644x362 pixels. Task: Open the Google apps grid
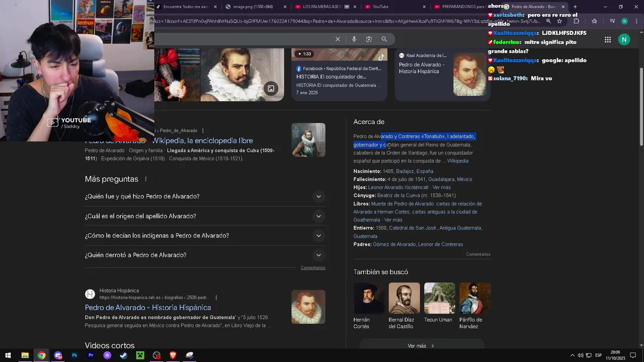tap(608, 40)
